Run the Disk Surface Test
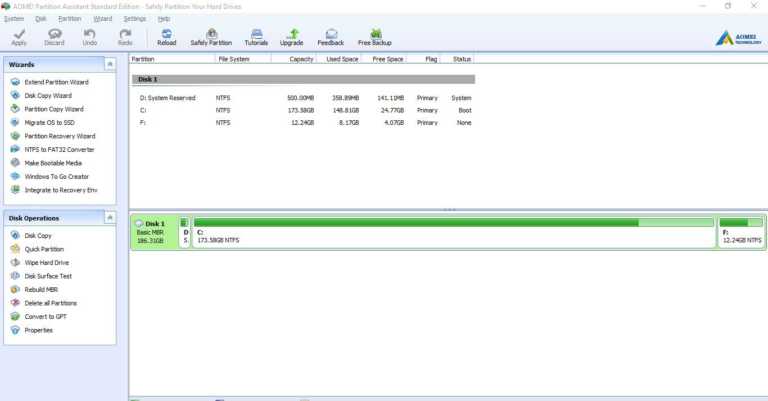 coord(48,276)
